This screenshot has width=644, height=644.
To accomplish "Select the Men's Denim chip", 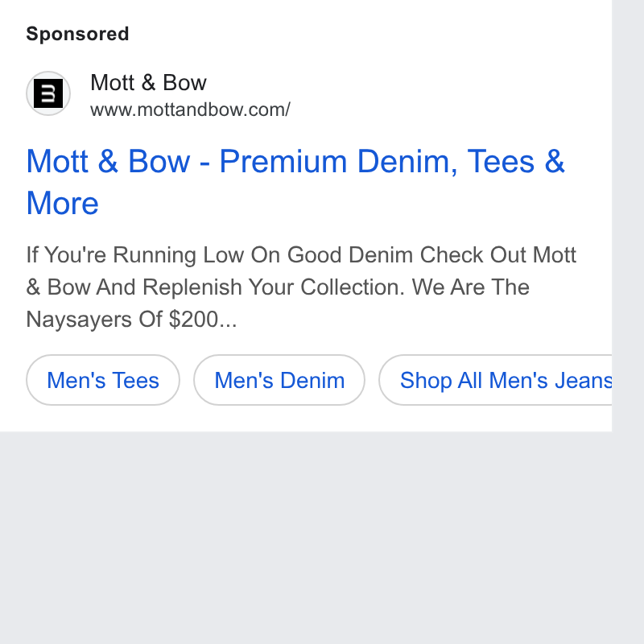I will (x=279, y=380).
